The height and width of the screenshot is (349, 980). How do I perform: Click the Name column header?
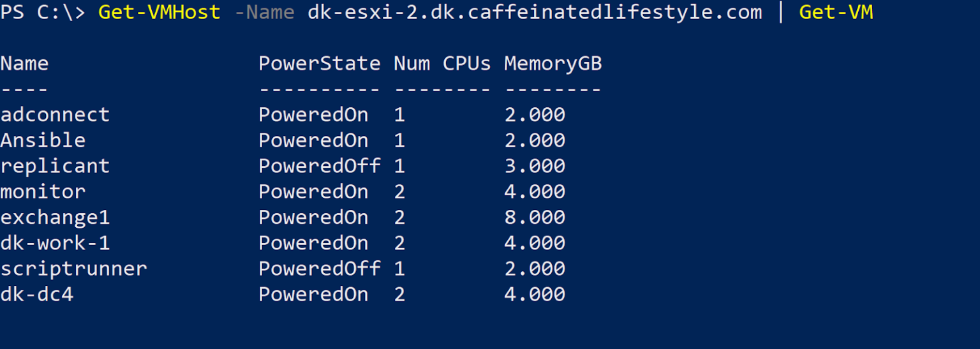coord(24,64)
